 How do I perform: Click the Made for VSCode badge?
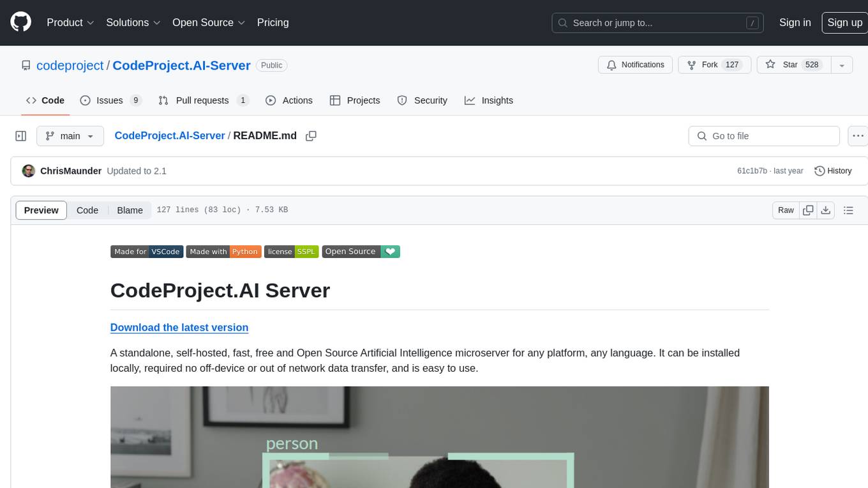click(x=147, y=252)
